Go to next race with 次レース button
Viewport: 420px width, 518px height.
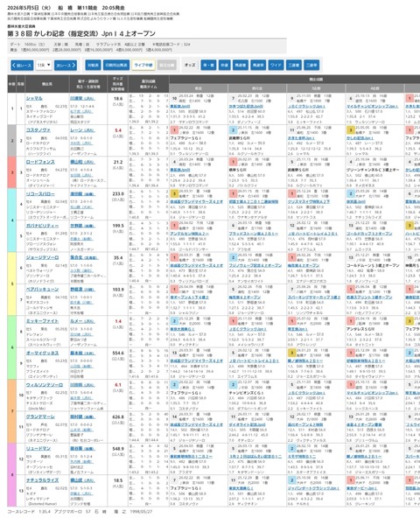pyautogui.click(x=66, y=65)
